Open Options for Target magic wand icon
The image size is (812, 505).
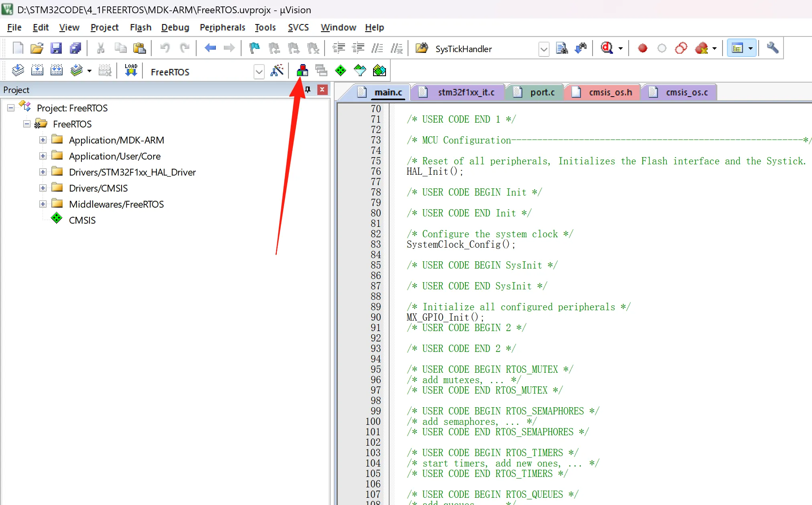pyautogui.click(x=277, y=71)
